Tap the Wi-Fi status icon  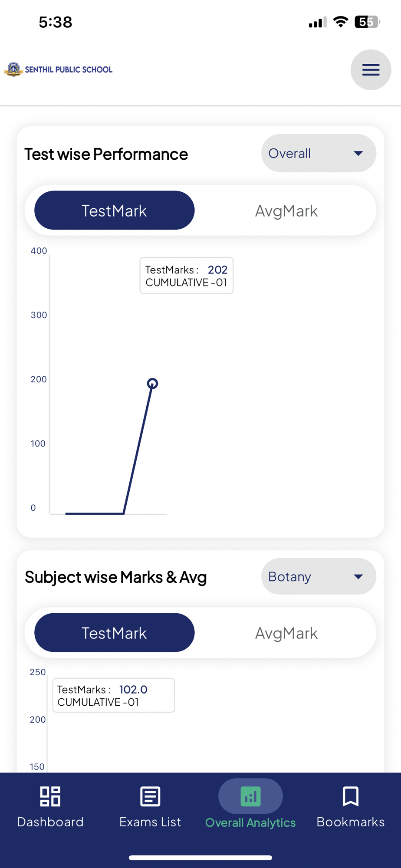pyautogui.click(x=341, y=22)
